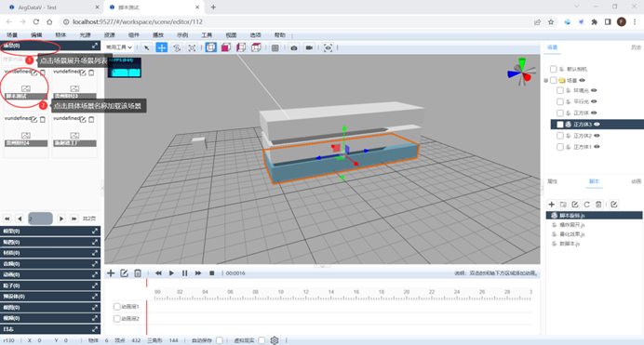Expand the 日志 panel

click(95, 329)
